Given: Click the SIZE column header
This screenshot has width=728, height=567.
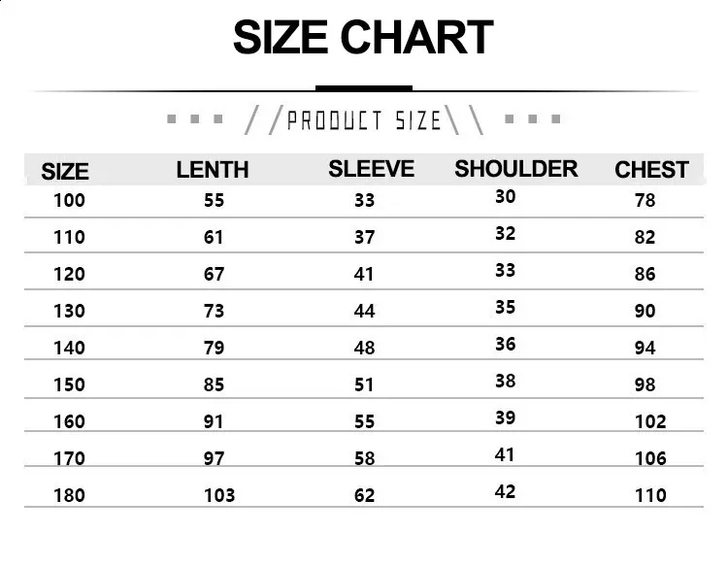Looking at the screenshot, I should 65,171.
